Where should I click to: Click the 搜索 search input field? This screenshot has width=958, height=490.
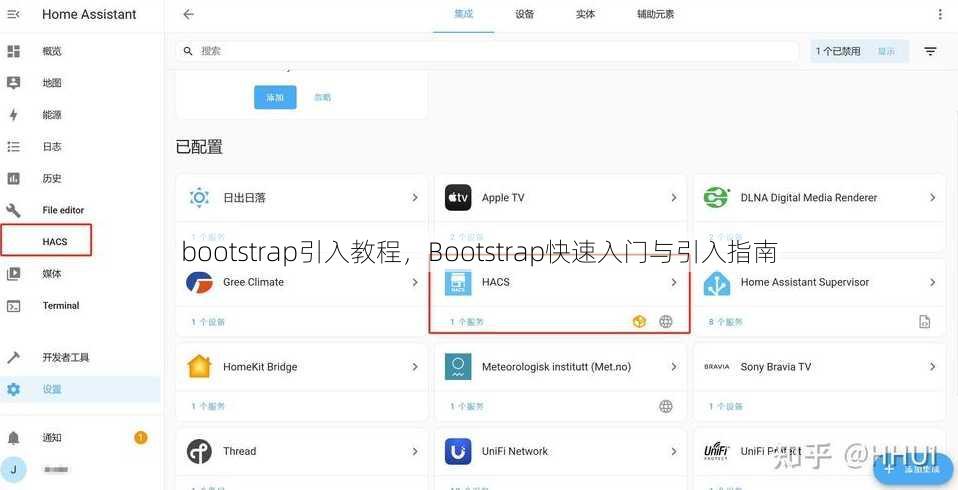point(487,51)
